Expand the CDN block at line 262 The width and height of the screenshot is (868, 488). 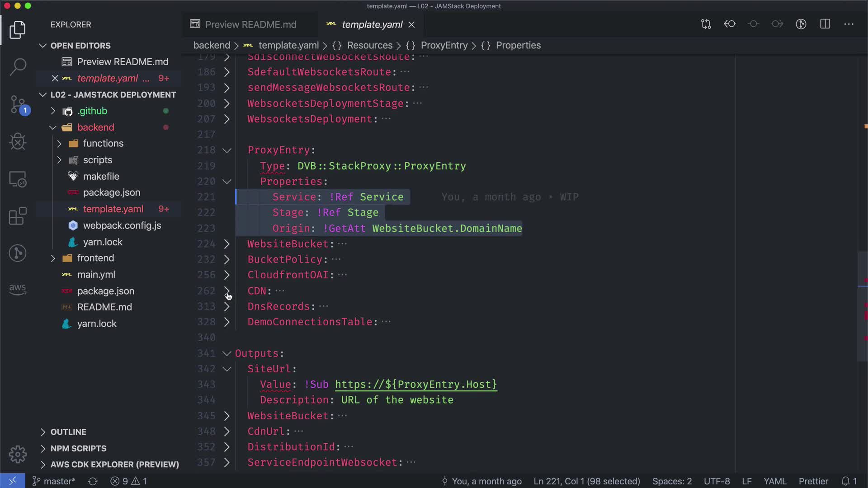tap(227, 291)
